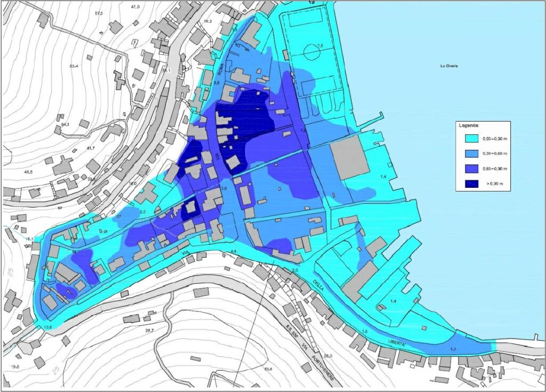
Task: Click the elevation value '63,6'
Action: [x=268, y=369]
